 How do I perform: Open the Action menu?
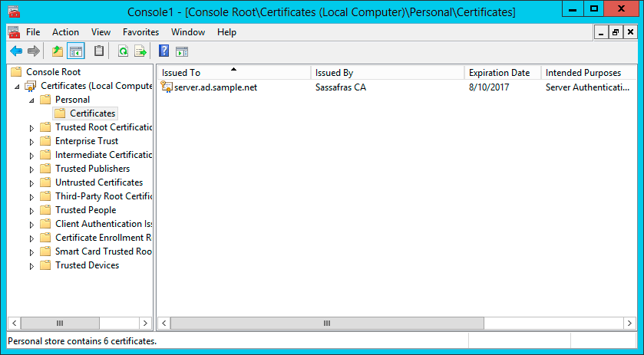point(65,32)
